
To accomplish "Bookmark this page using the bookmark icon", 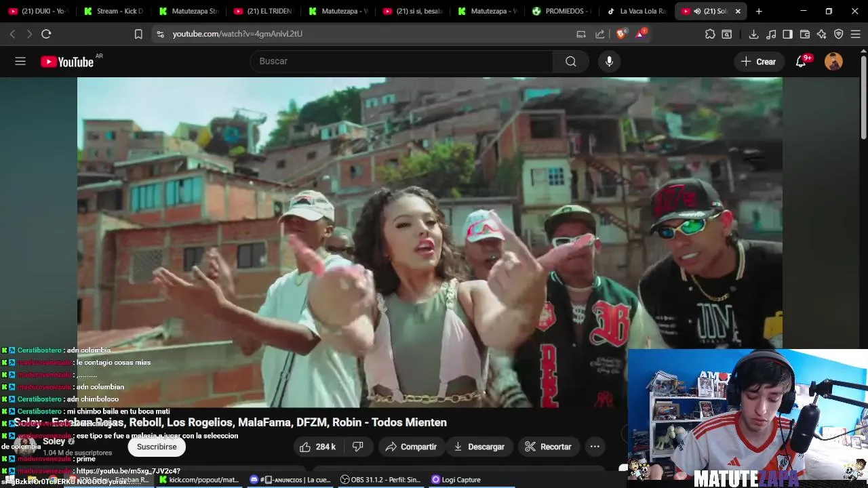I will point(138,34).
